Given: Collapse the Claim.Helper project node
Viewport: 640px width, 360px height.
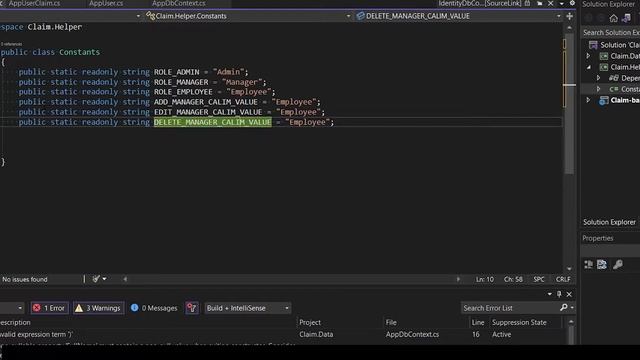Looking at the screenshot, I should tap(589, 67).
